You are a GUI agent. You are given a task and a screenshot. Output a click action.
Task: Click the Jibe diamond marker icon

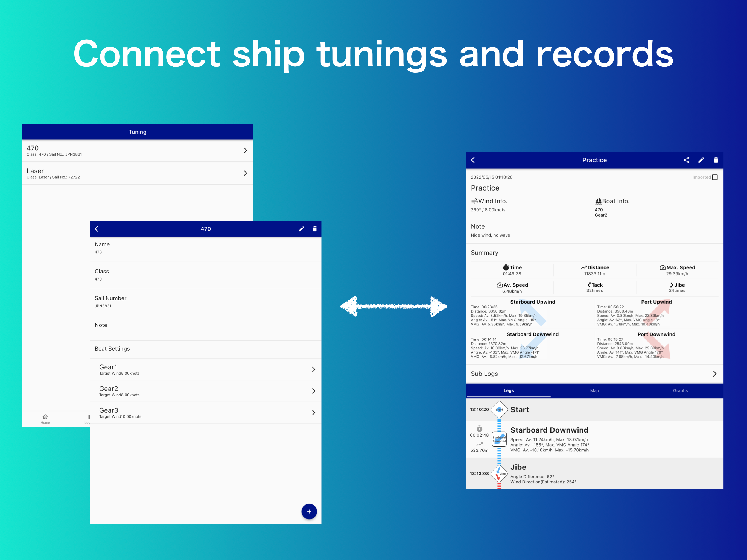click(x=499, y=474)
